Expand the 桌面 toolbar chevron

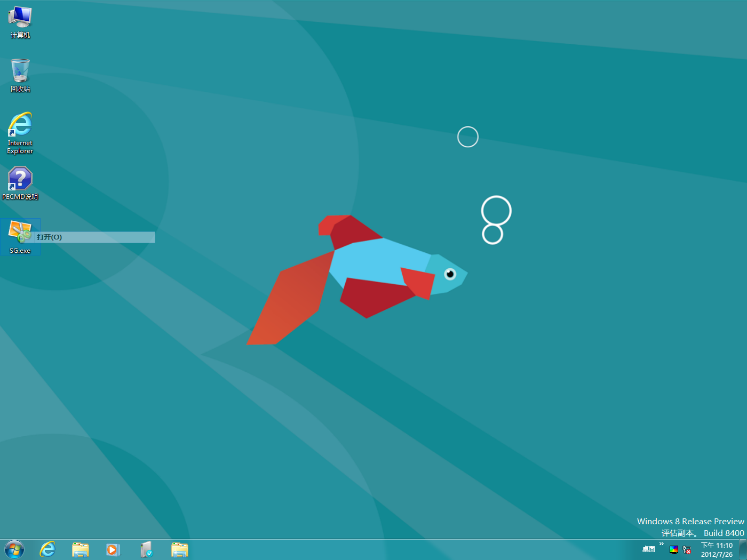click(x=662, y=544)
